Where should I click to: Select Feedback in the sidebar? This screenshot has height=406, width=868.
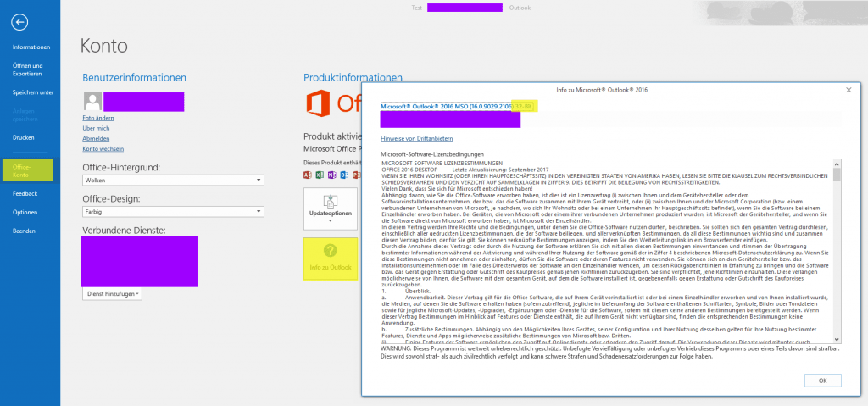click(x=25, y=194)
